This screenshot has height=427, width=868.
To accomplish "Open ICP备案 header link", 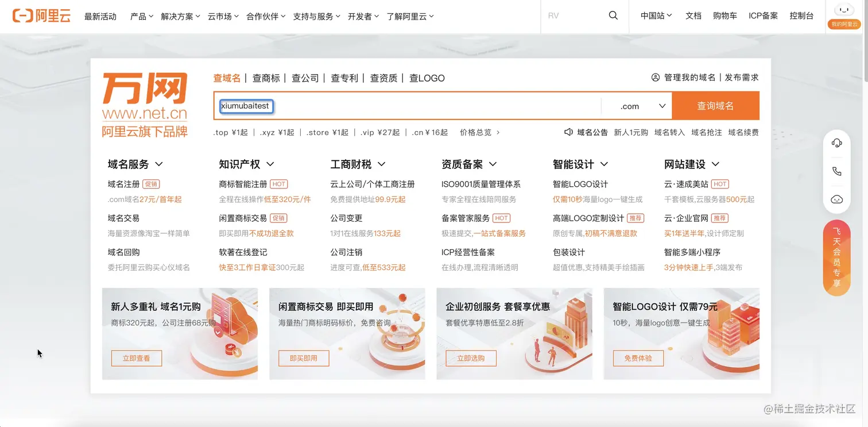I will point(764,16).
